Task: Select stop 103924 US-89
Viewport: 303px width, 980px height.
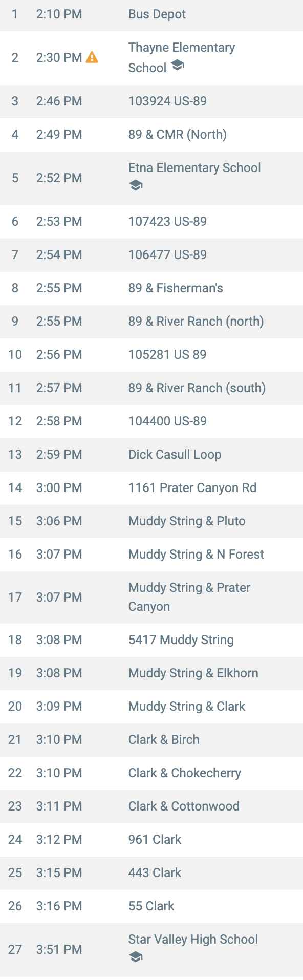Action: click(151, 101)
